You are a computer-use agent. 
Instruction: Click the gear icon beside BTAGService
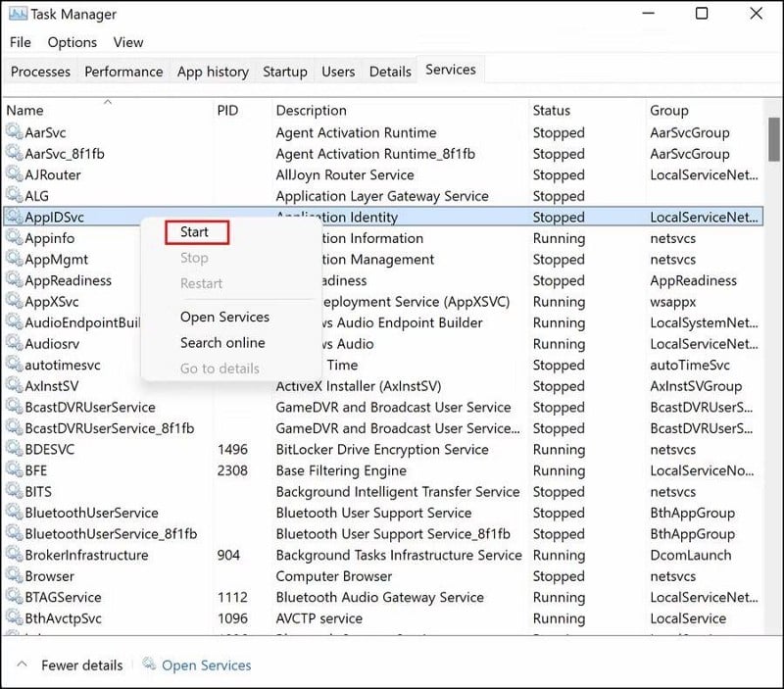pos(14,597)
